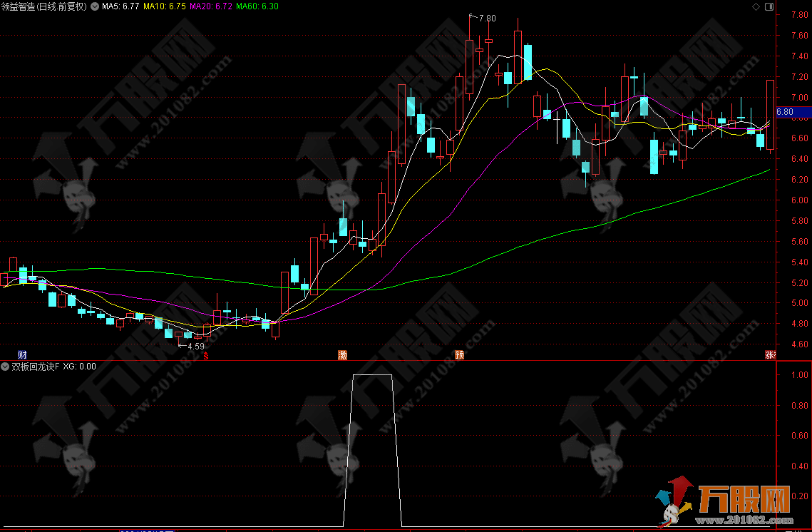Toggle the side panel layout icon
Viewport: 812px width, 532px height.
click(768, 6)
